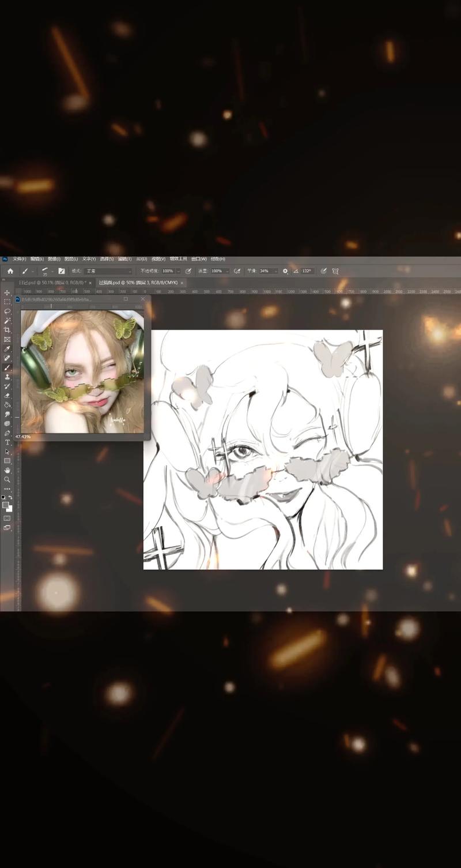461x868 pixels.
Task: Toggle Quick Mask mode
Action: coord(7,518)
